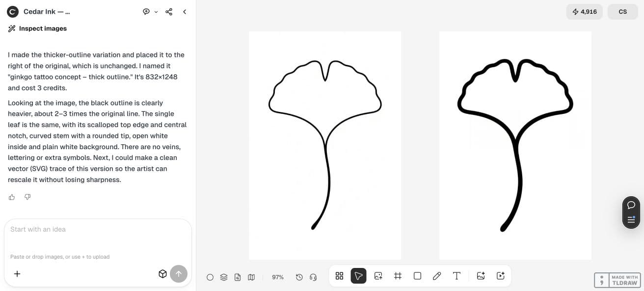644x291 pixels.
Task: Open the CS user account menu
Action: tap(623, 12)
